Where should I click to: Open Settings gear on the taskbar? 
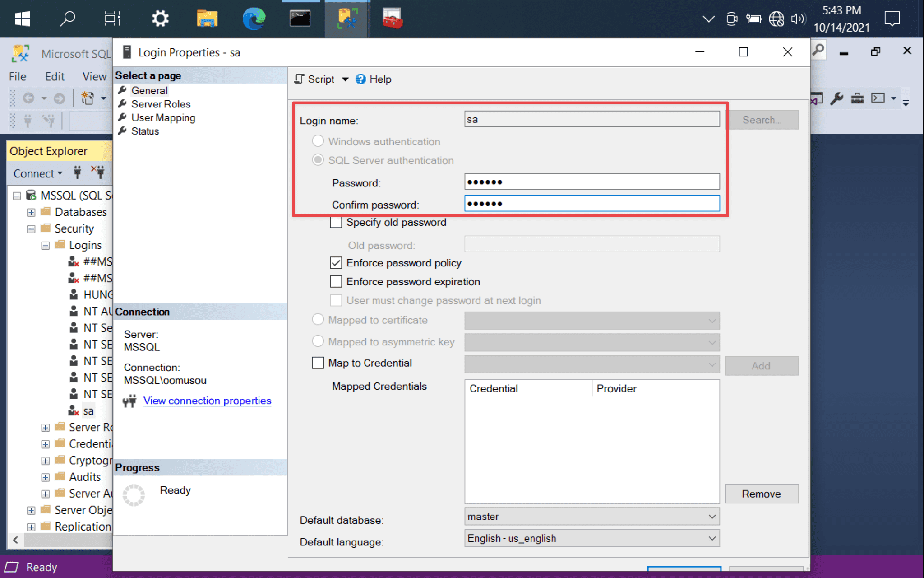(x=160, y=19)
